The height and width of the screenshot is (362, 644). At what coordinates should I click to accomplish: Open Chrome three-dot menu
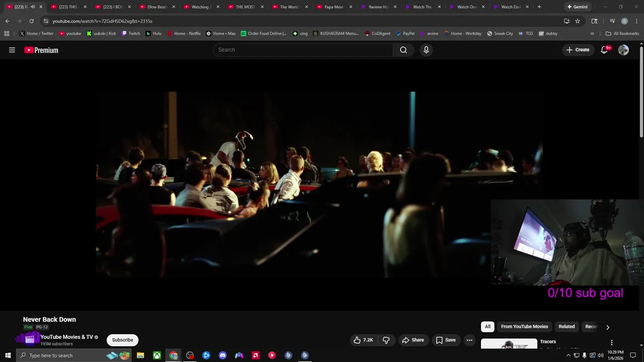click(x=636, y=21)
